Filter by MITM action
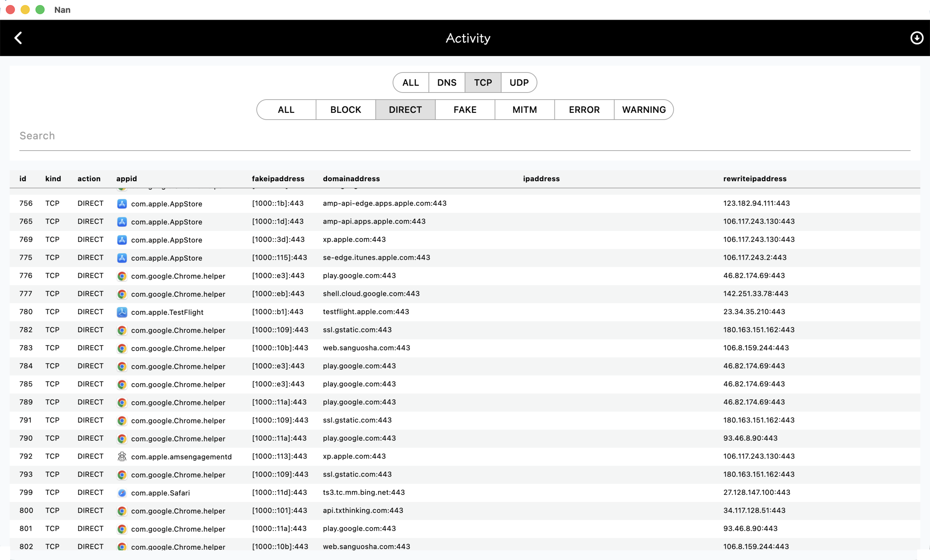Image resolution: width=930 pixels, height=560 pixels. coord(524,110)
